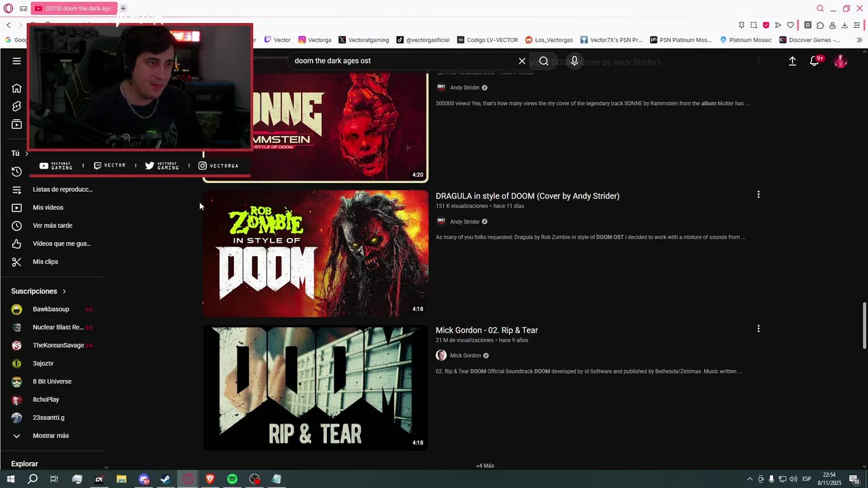Open the account avatar menu

840,61
